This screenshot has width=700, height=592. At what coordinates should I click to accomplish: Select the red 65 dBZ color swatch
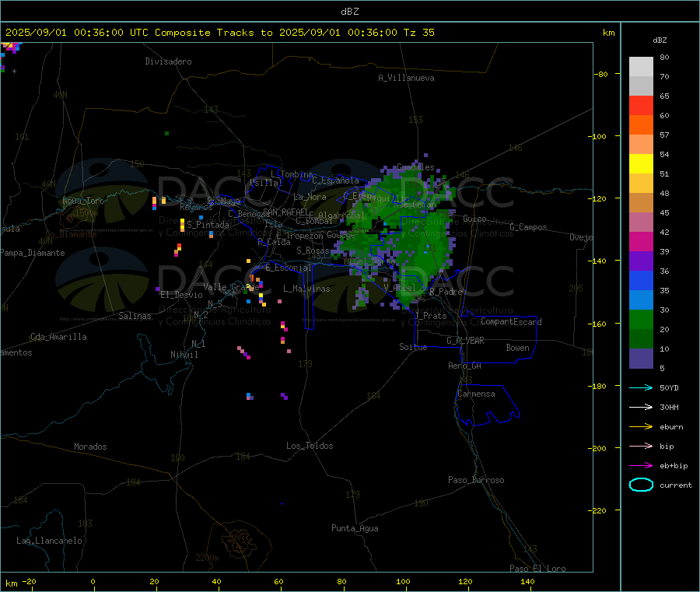coord(641,105)
